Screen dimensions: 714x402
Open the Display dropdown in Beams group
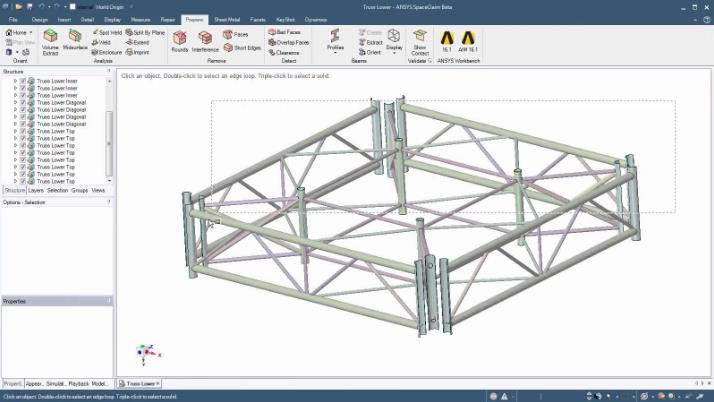[394, 47]
